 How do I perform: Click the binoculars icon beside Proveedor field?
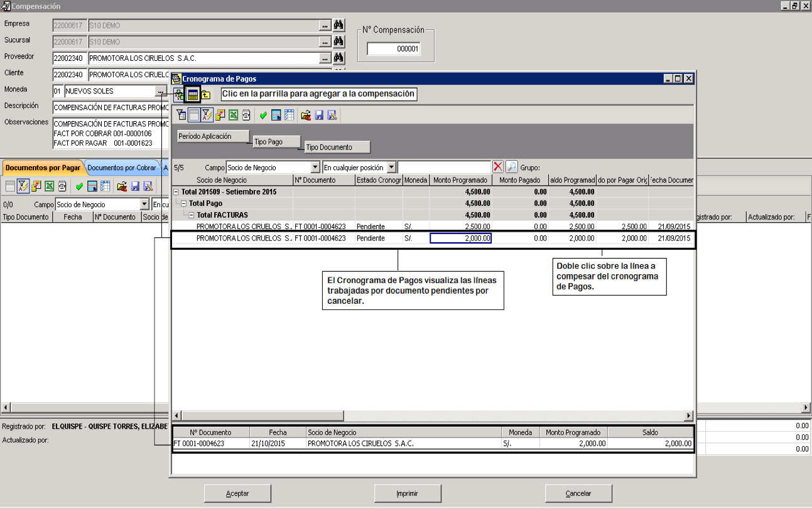point(338,58)
